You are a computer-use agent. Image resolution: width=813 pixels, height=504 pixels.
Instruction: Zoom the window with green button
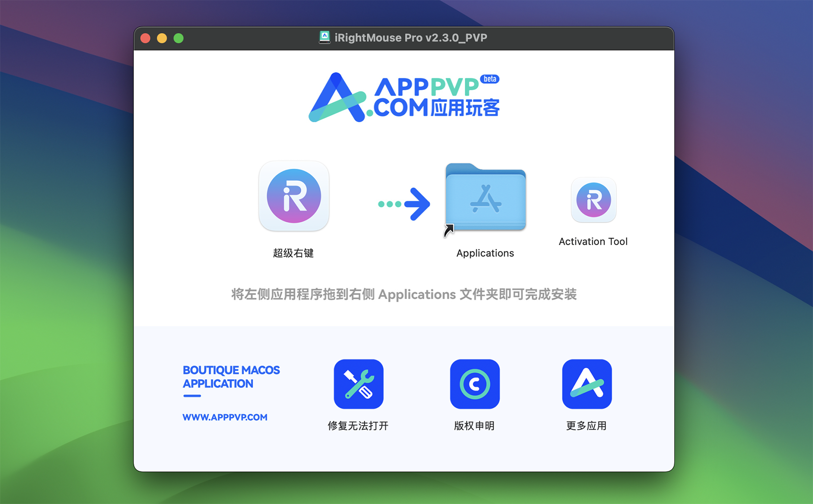tap(178, 38)
